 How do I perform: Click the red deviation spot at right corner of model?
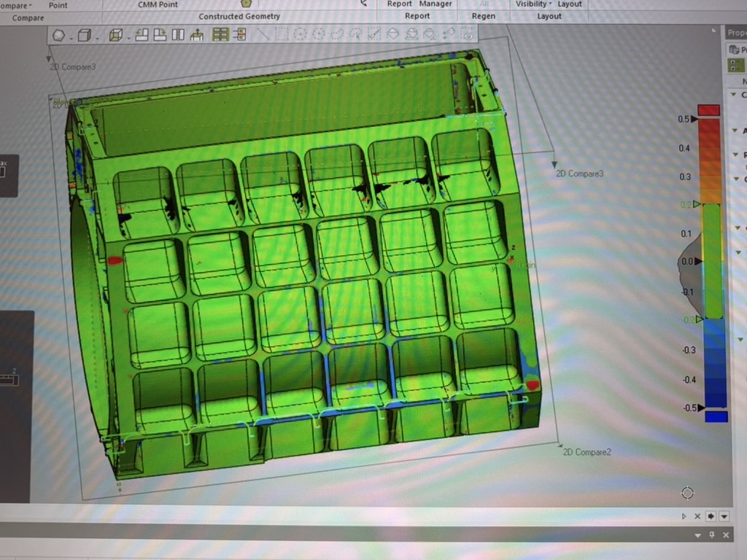[x=532, y=385]
